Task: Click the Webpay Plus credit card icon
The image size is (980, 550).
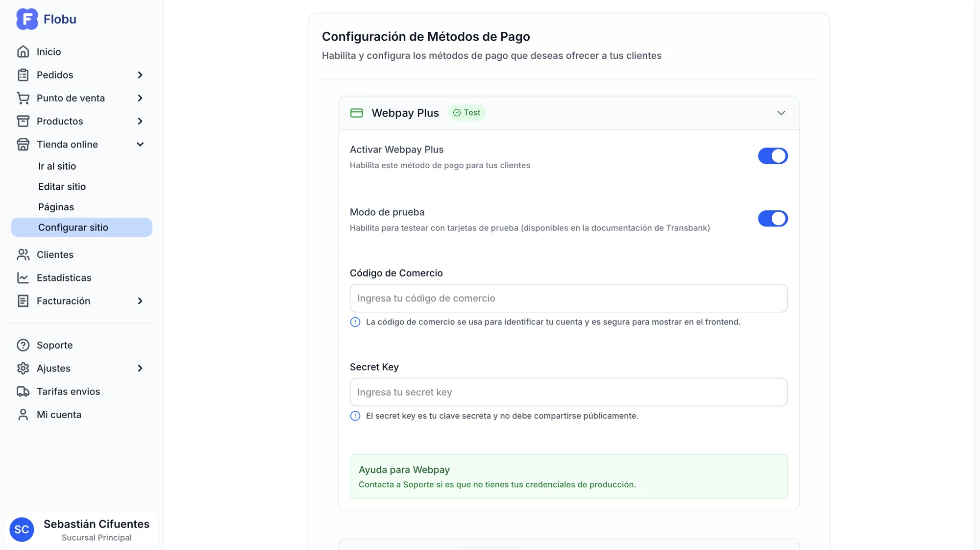Action: pyautogui.click(x=357, y=113)
